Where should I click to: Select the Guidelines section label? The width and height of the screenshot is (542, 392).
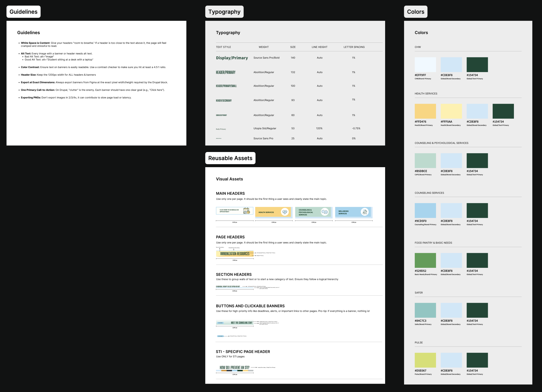(x=23, y=12)
